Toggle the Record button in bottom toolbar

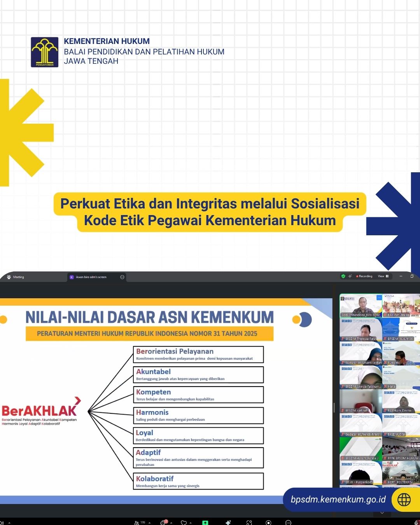[x=268, y=522]
